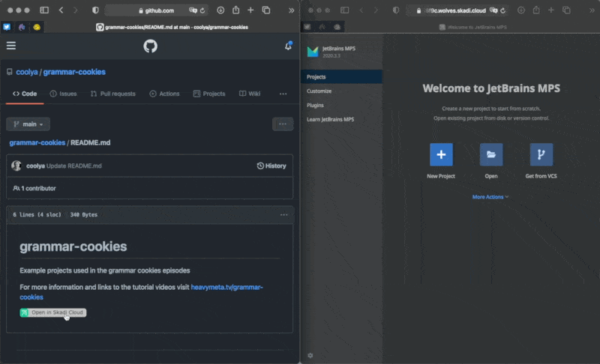Click Open folder icon in MPS
Viewport: 600px width, 364px height.
click(x=491, y=155)
